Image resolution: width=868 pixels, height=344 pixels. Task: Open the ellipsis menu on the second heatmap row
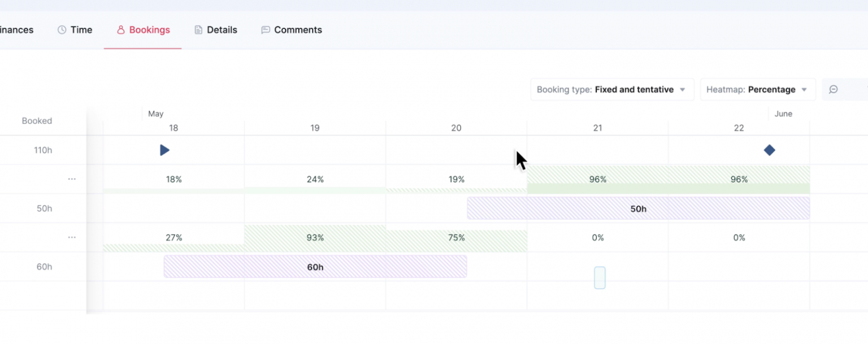pos(72,237)
